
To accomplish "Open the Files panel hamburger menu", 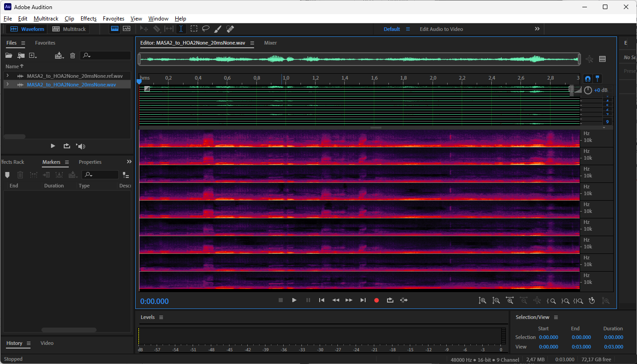I will (23, 43).
